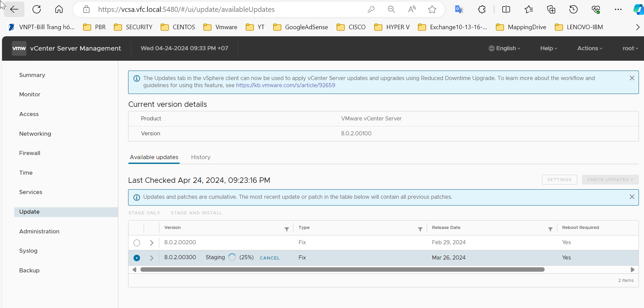This screenshot has height=308, width=644.
Task: Click the Type column filter icon
Action: tap(420, 229)
